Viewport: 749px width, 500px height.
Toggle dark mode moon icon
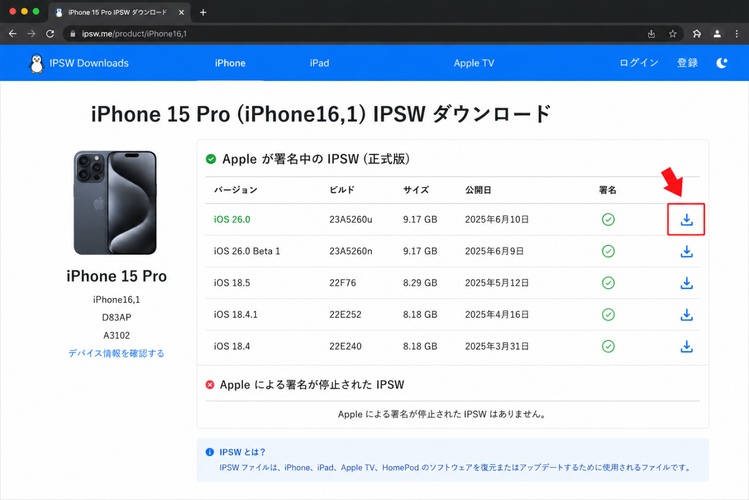coord(722,63)
